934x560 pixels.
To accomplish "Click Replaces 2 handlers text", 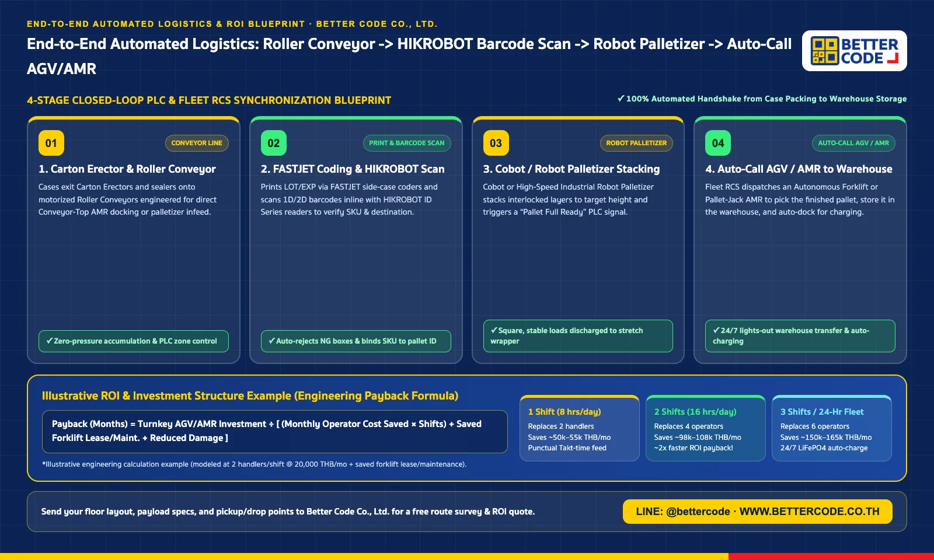I will pos(561,426).
